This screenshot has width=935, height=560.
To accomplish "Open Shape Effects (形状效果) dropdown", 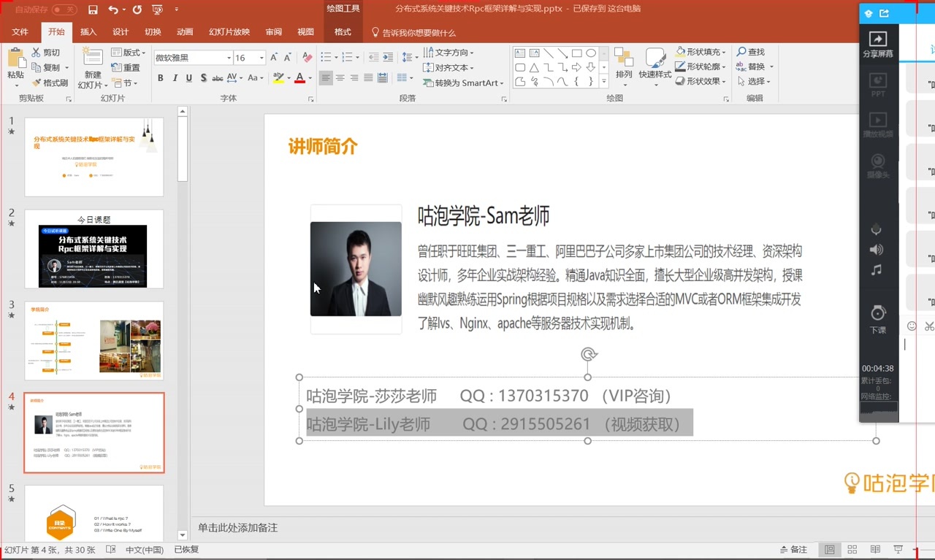I will pyautogui.click(x=701, y=81).
